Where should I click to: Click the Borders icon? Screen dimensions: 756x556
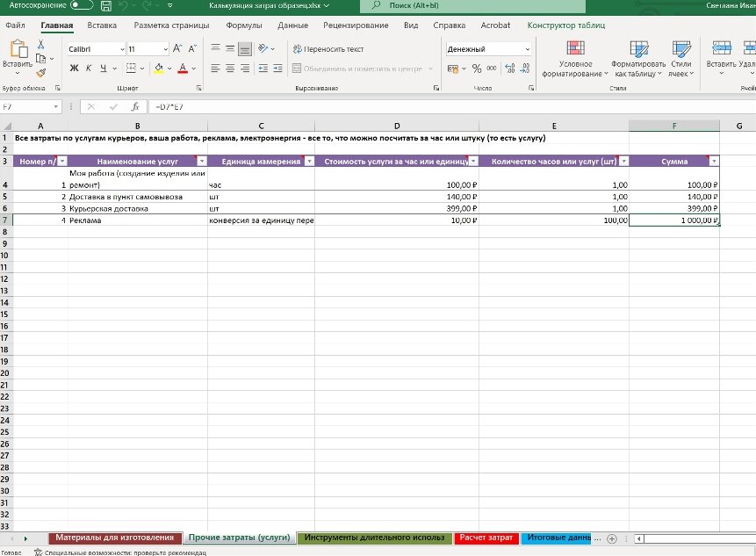131,68
